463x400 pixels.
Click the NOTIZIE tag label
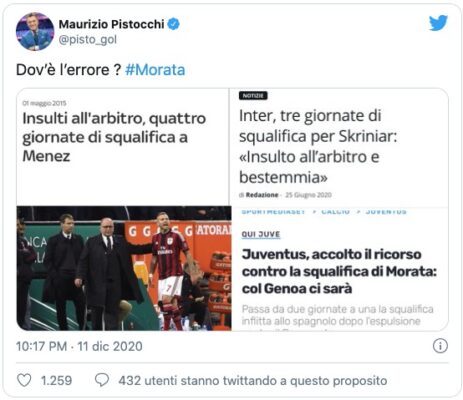point(253,96)
